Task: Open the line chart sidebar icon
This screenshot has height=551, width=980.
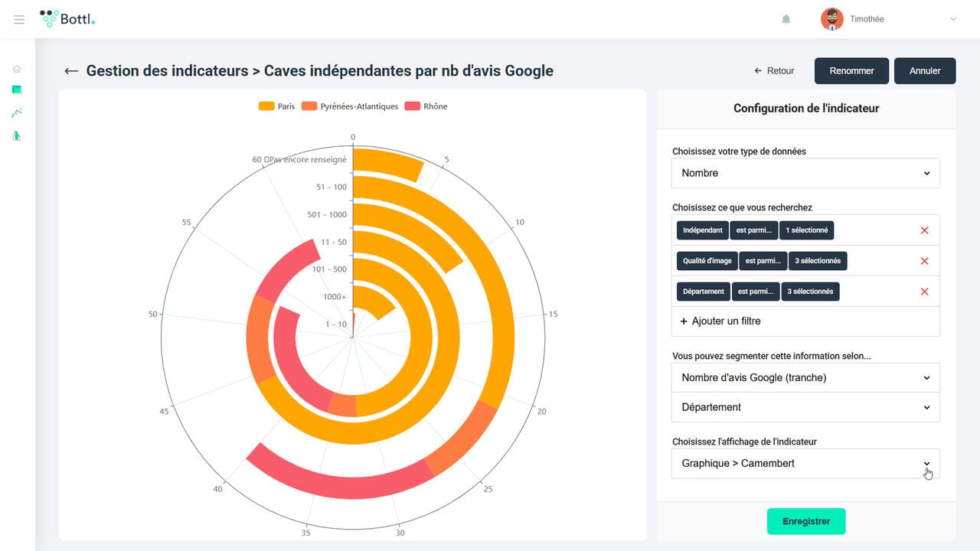Action: 17,113
